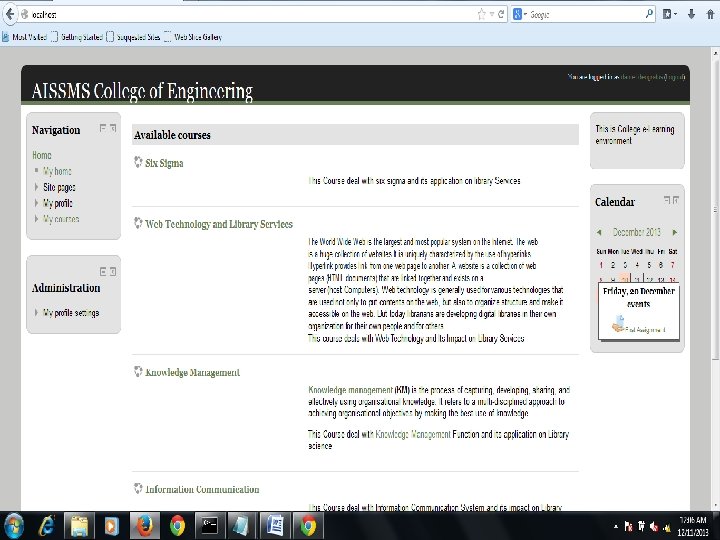
Task: Click the taskbar clock showing date
Action: tap(693, 527)
